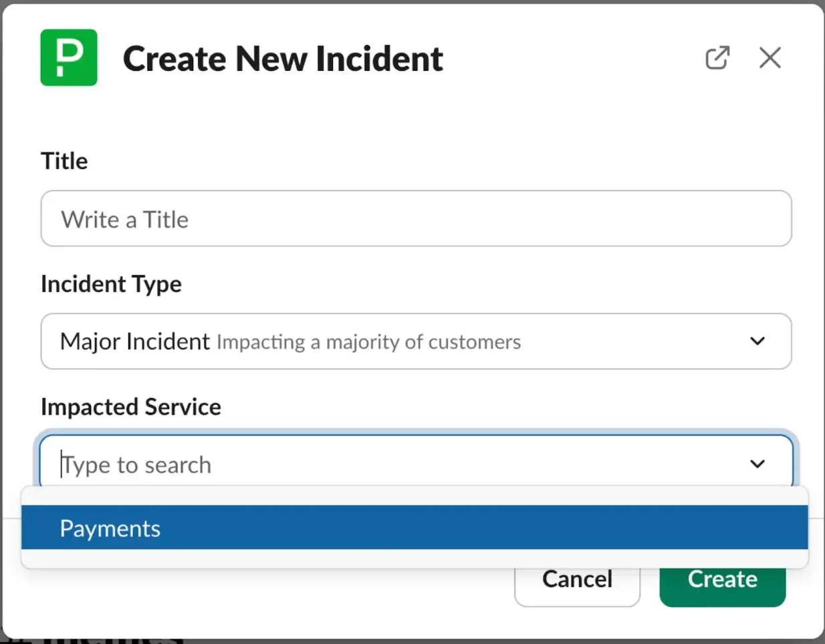Click the Incident Type label

click(x=111, y=284)
